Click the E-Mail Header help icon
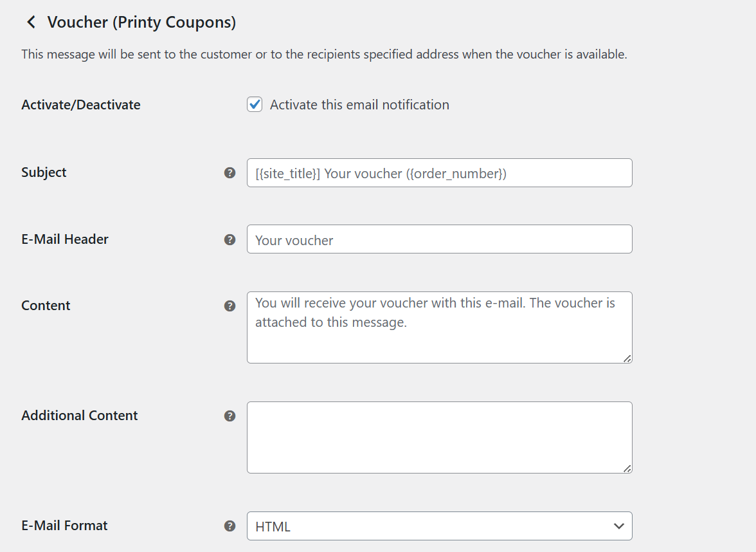 230,239
